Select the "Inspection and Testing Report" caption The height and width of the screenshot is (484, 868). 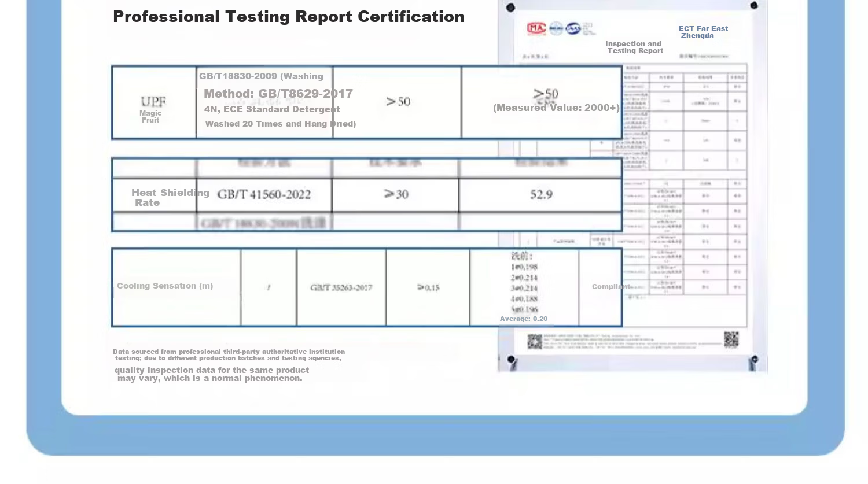tap(634, 47)
